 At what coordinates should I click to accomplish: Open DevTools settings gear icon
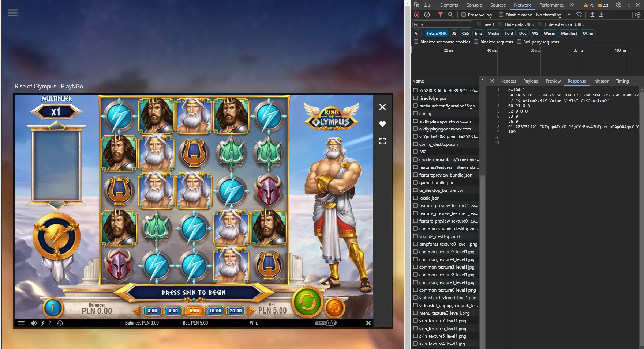tap(619, 5)
